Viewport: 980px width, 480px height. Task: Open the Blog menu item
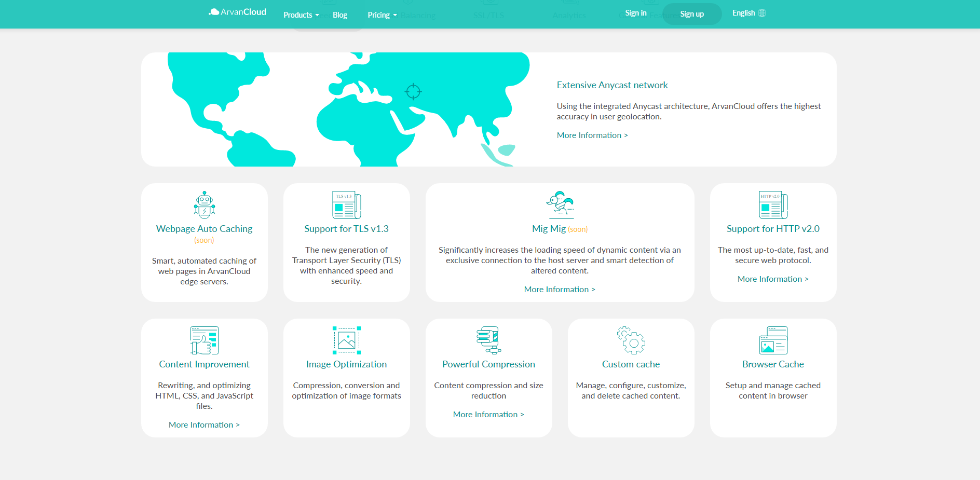click(x=339, y=15)
